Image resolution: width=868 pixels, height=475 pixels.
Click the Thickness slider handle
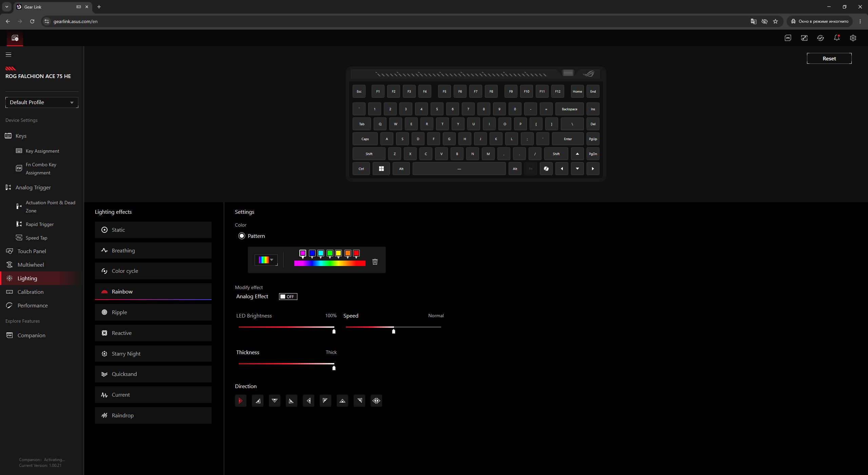click(x=334, y=368)
